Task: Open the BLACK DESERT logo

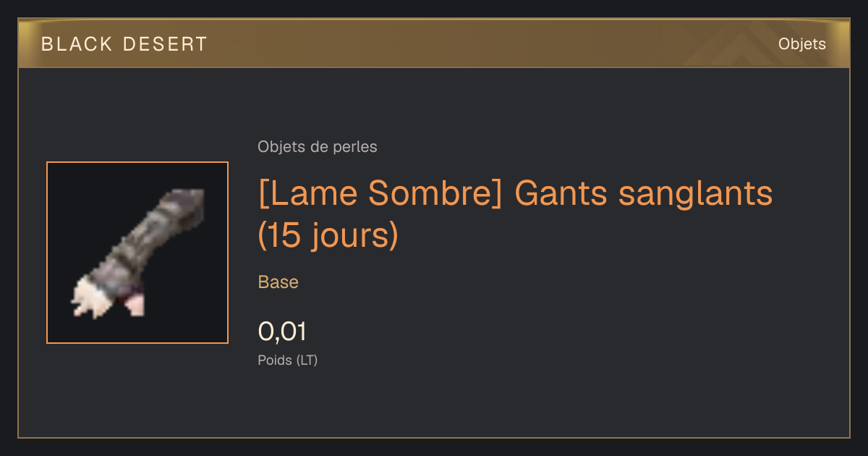Action: click(x=124, y=44)
